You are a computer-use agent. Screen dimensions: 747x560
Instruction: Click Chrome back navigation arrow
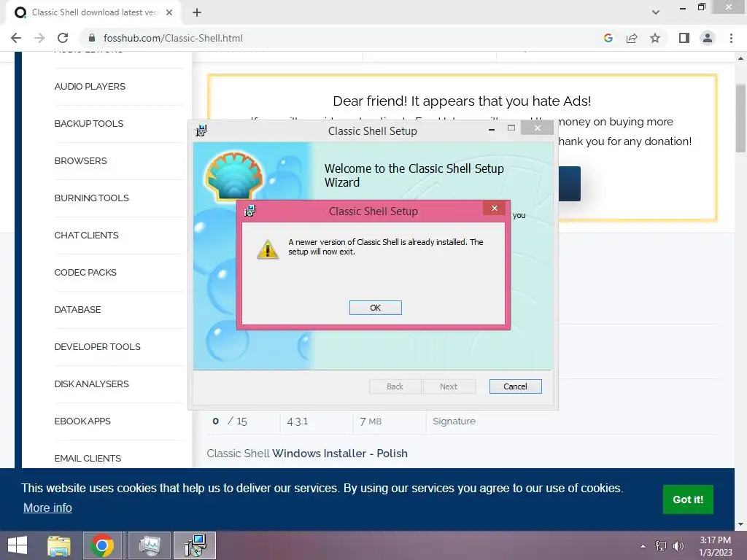coord(16,38)
